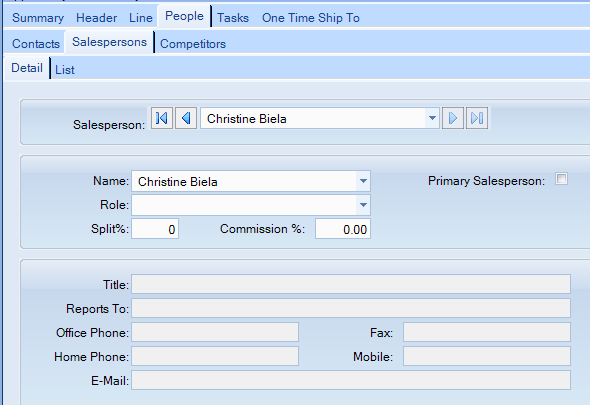Click the Salesperson selector showing Christine Biela
The image size is (590, 405).
tap(320, 118)
